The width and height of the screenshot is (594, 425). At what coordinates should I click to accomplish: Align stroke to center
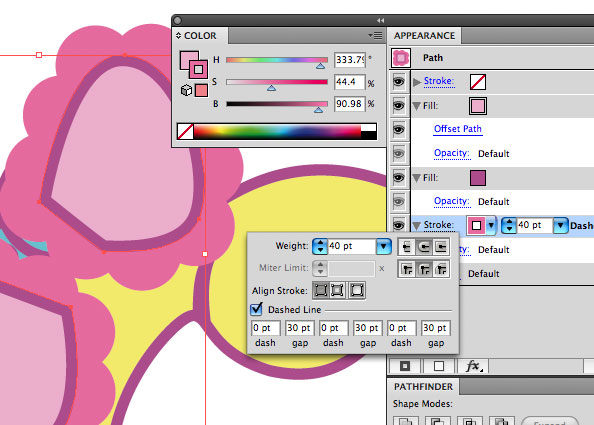coord(320,291)
